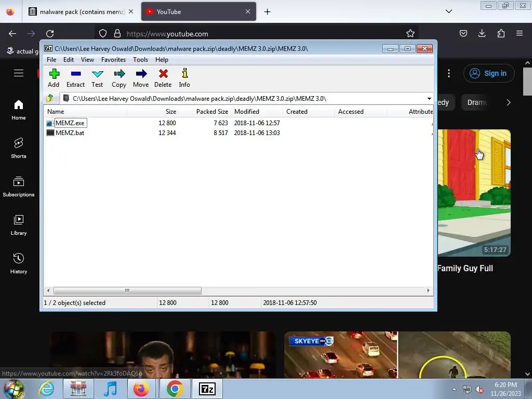Sort by the Size column header
The image size is (532, 399).
(153, 112)
